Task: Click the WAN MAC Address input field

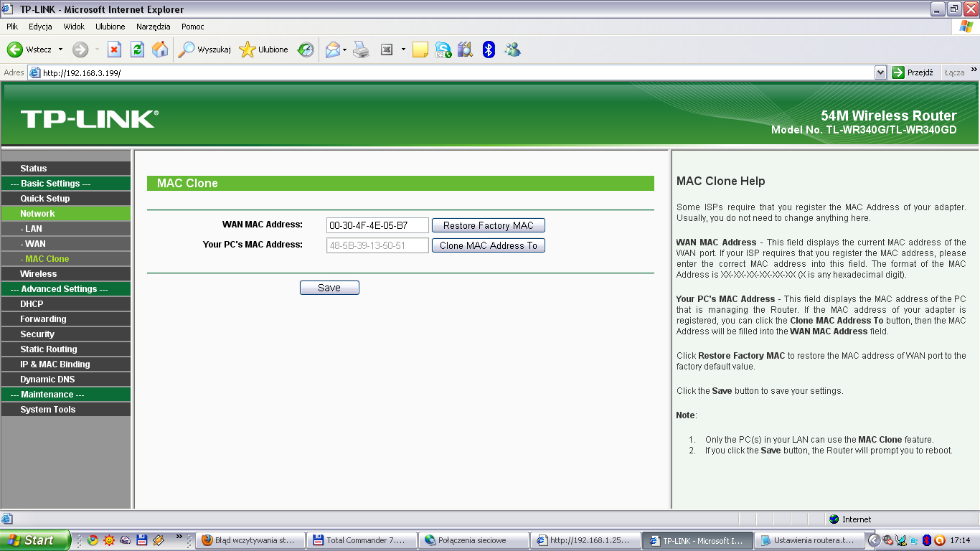Action: [x=377, y=225]
